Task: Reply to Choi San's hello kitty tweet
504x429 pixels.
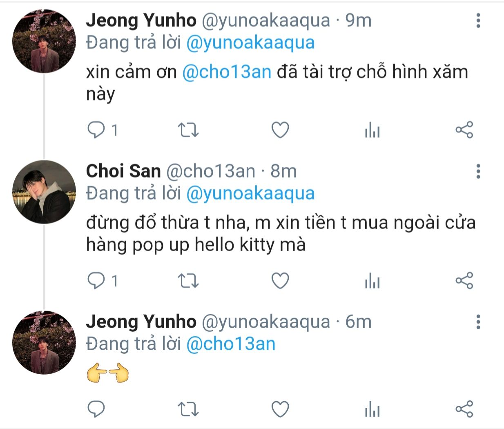Action: [x=96, y=281]
